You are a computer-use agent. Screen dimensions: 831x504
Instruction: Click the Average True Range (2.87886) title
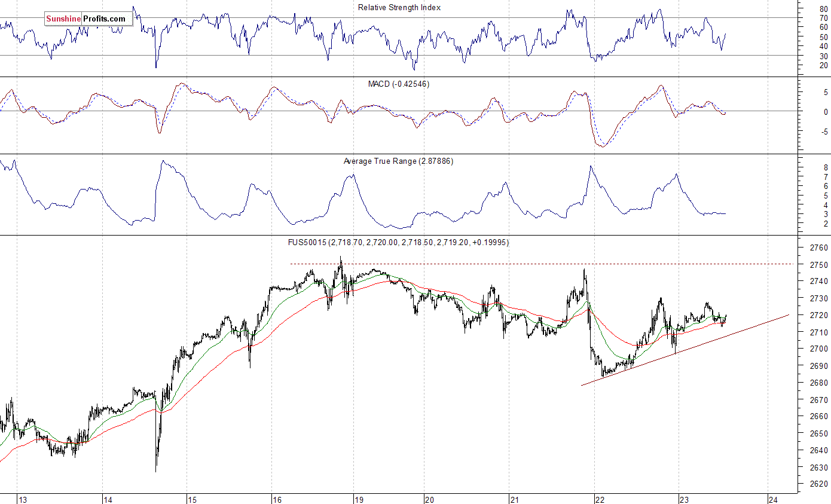[x=398, y=161]
